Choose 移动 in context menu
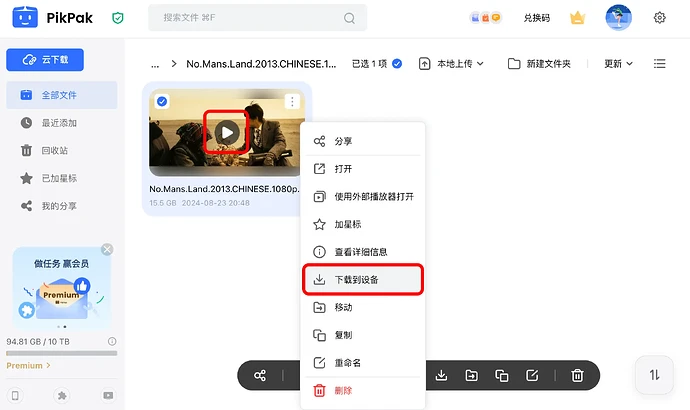 click(x=363, y=308)
